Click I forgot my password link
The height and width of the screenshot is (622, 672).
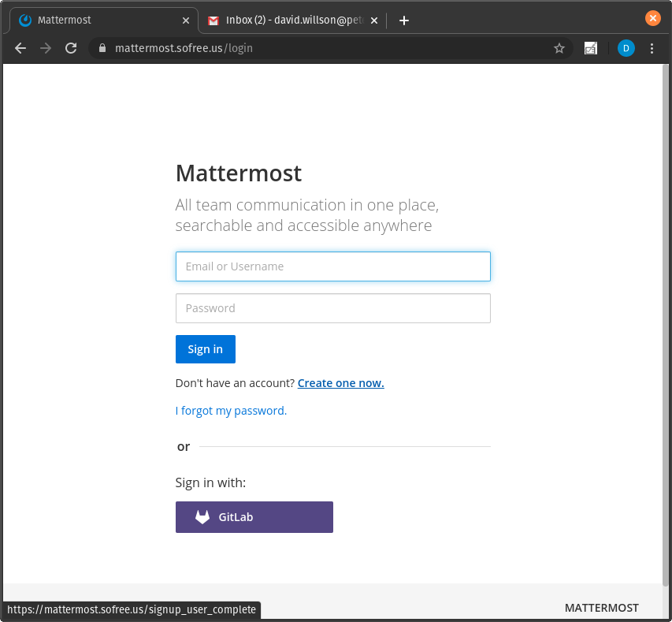pos(231,411)
